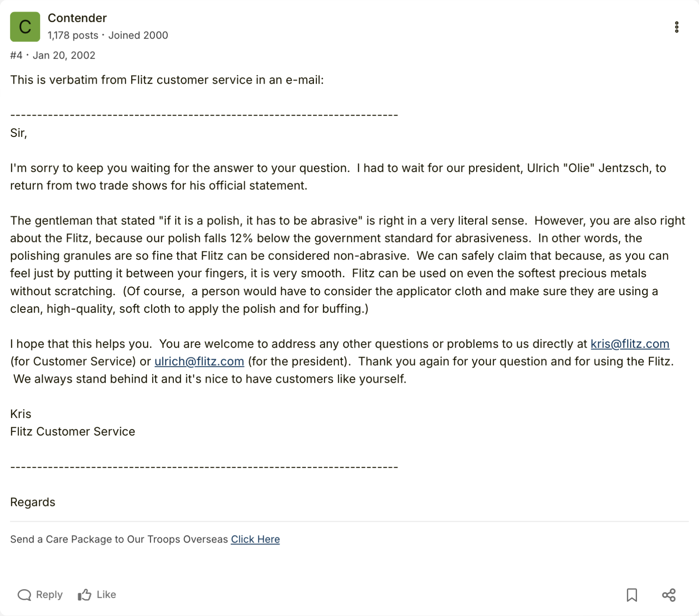This screenshot has width=699, height=616.
Task: Click the #4 post number
Action: [16, 55]
